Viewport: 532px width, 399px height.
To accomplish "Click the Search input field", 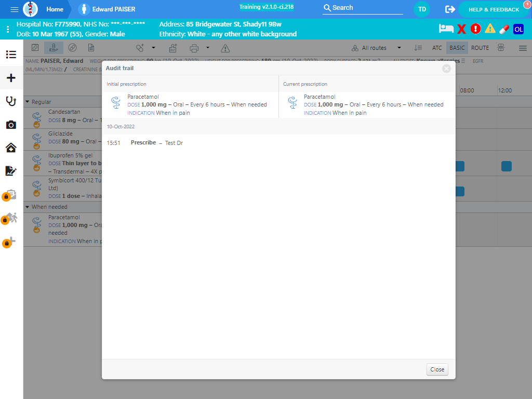I will (x=363, y=8).
